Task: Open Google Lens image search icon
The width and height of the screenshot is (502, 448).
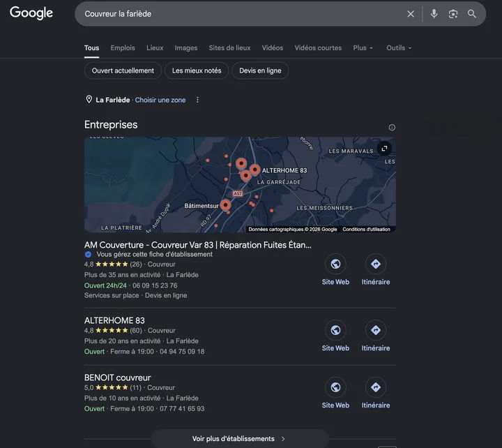Action: (452, 14)
